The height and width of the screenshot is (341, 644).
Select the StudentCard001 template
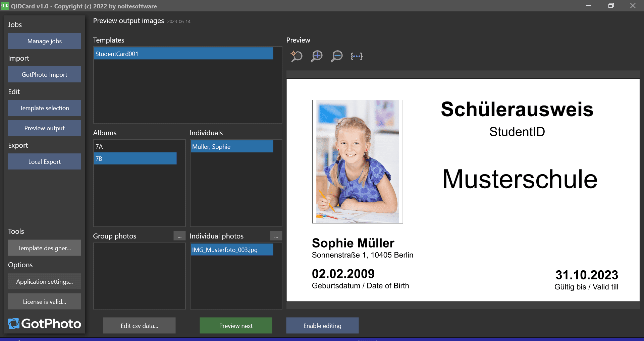(x=183, y=54)
